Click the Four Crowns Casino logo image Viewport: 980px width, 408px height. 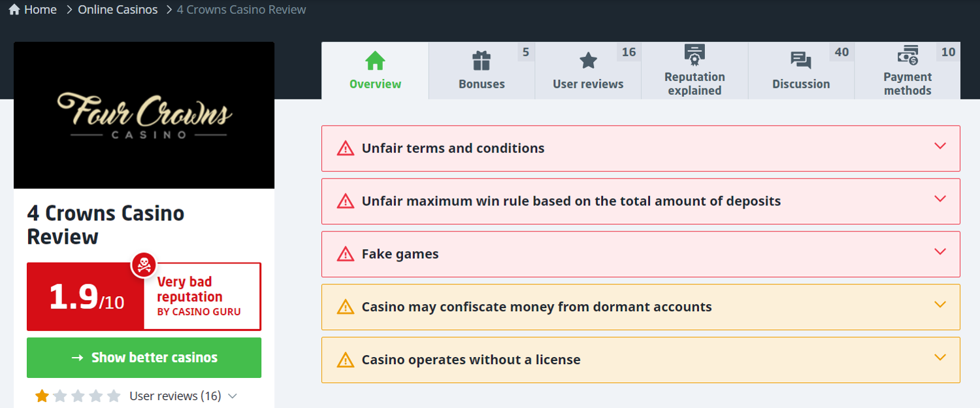[144, 116]
